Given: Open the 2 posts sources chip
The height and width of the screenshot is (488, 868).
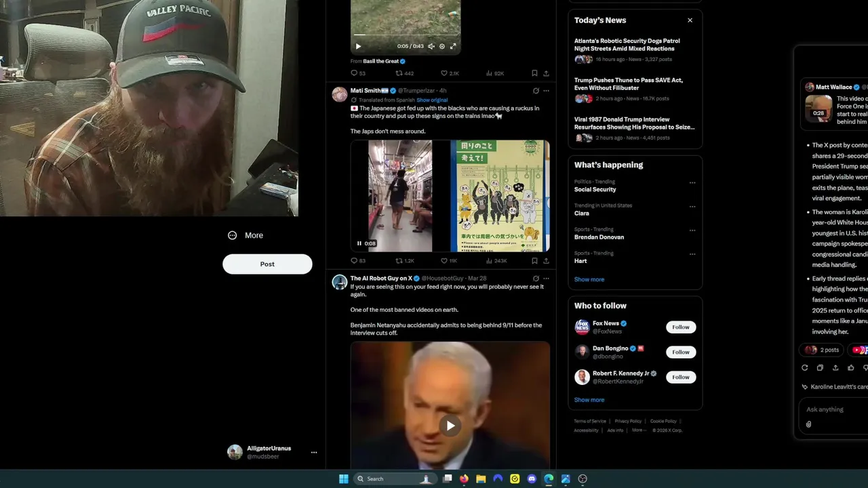Looking at the screenshot, I should [822, 350].
